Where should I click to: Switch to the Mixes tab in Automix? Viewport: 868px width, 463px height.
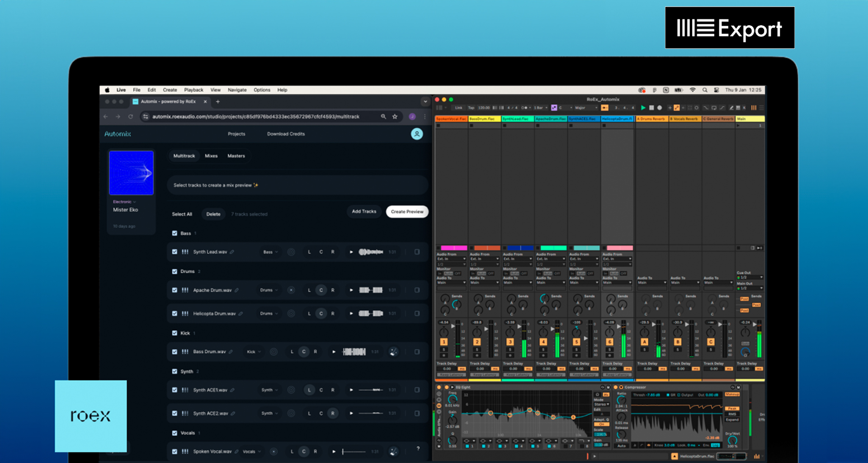coord(211,156)
